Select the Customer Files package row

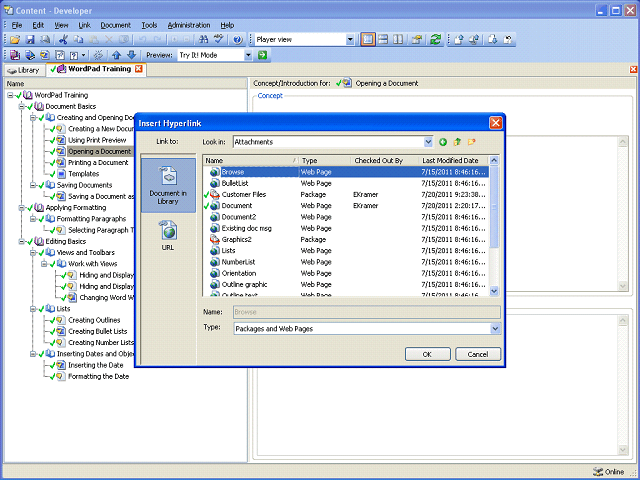[345, 195]
